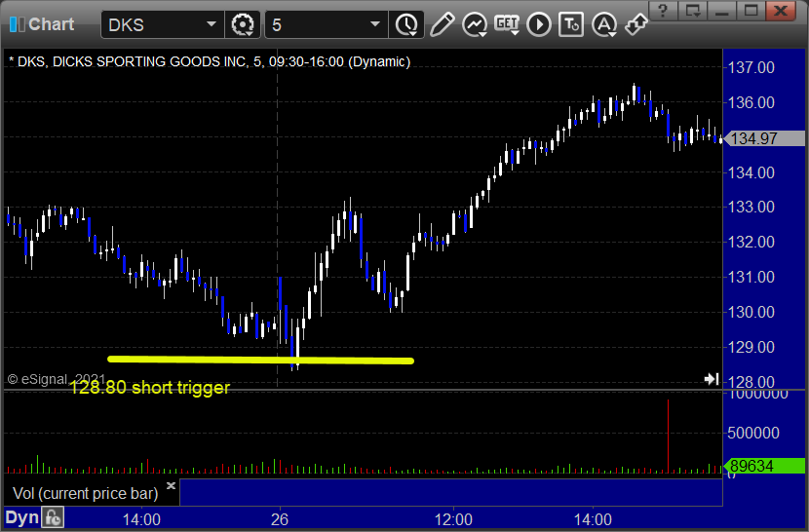Click the 131.00 price axis label
The height and width of the screenshot is (532, 809).
[751, 277]
